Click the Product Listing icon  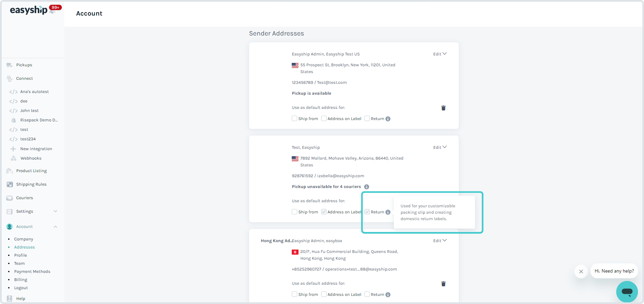click(x=9, y=171)
